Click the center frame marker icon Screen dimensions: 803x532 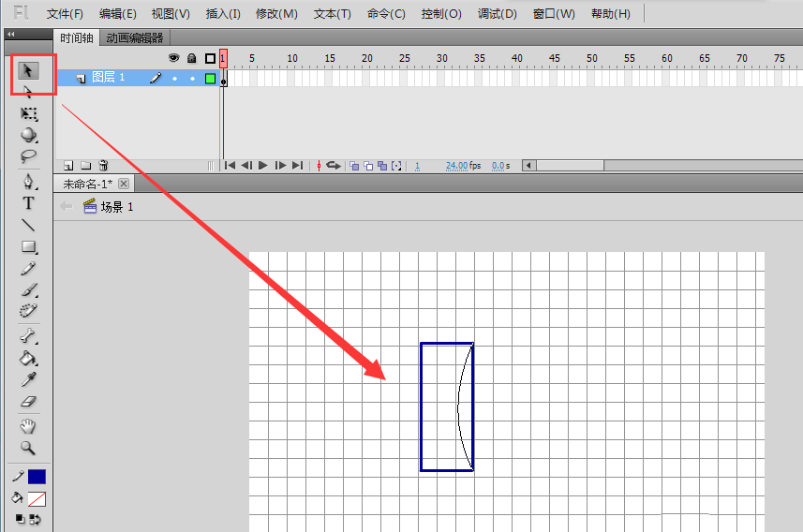320,166
